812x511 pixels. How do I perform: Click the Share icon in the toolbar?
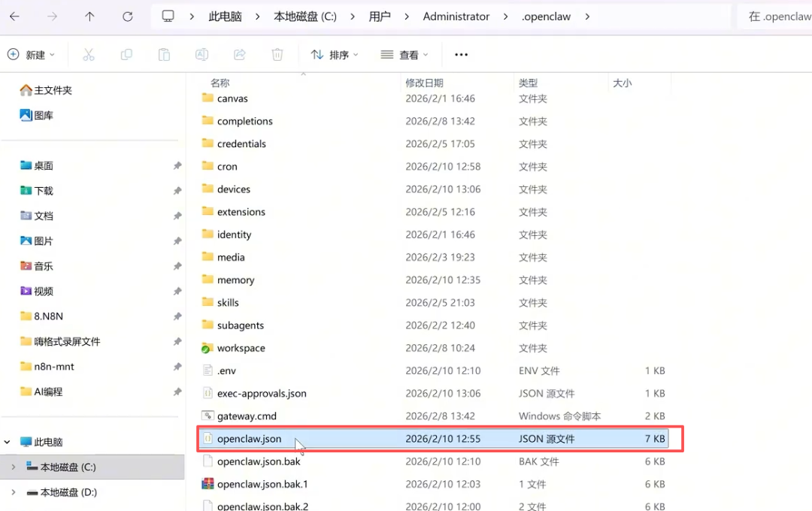[x=239, y=54]
